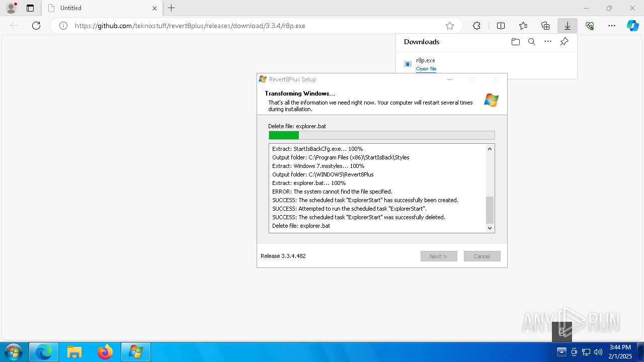Screen dimensions: 644x362
Task: Open File Explorer from the taskbar
Action: 74,352
